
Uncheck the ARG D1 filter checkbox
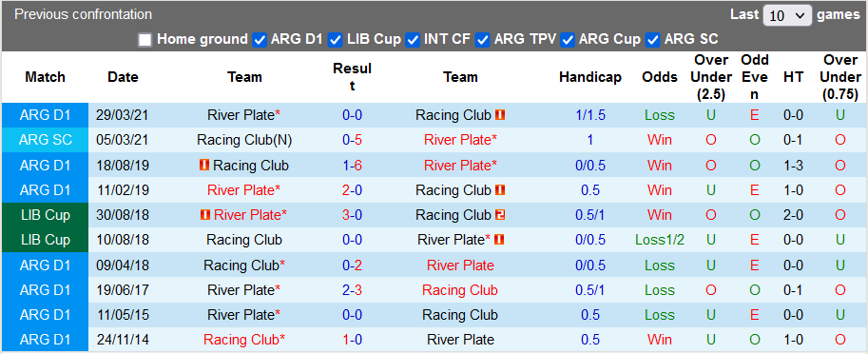[260, 40]
